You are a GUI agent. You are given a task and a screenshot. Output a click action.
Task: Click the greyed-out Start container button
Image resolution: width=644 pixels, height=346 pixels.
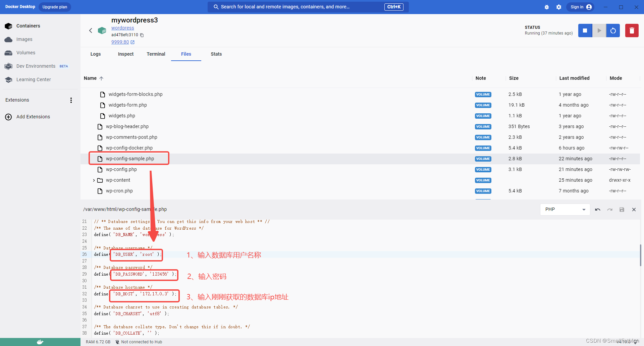point(599,31)
